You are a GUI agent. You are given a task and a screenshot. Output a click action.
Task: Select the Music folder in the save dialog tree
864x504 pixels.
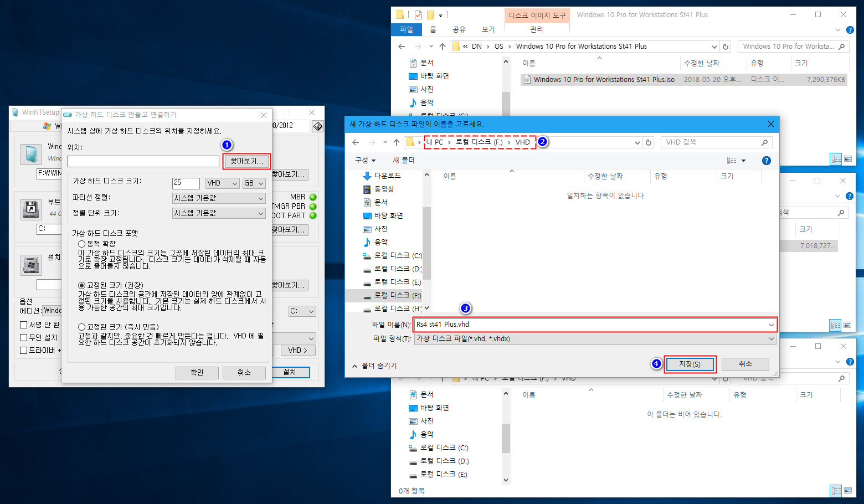(x=376, y=242)
